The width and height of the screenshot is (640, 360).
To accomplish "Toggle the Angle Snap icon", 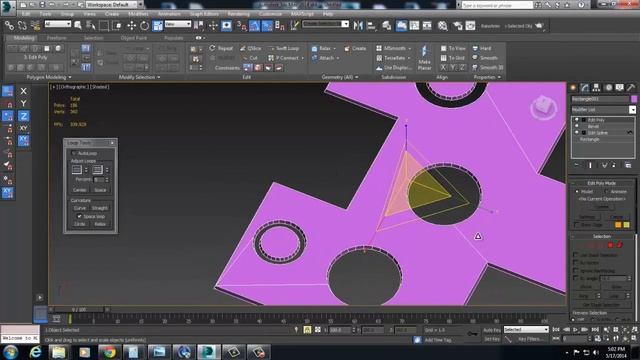I will pyautogui.click(x=254, y=26).
